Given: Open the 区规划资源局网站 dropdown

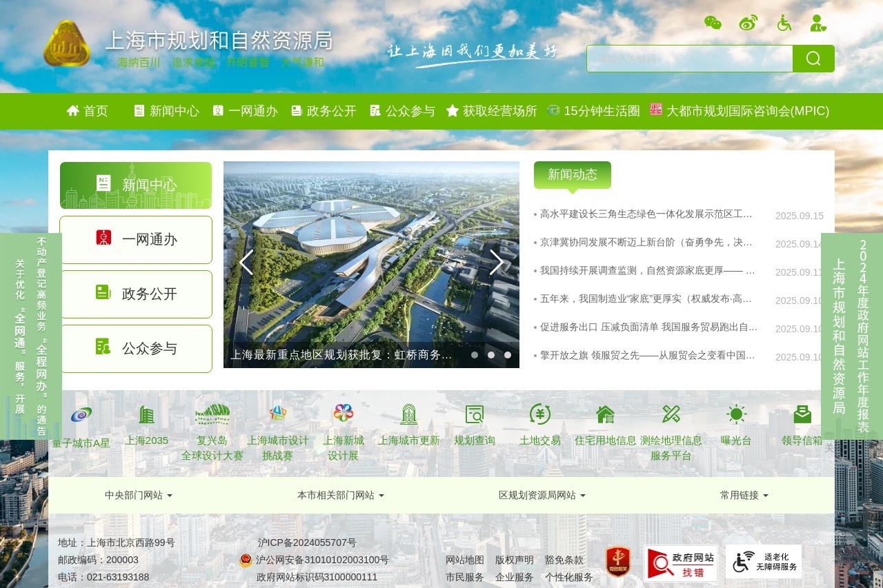Looking at the screenshot, I should (x=542, y=495).
